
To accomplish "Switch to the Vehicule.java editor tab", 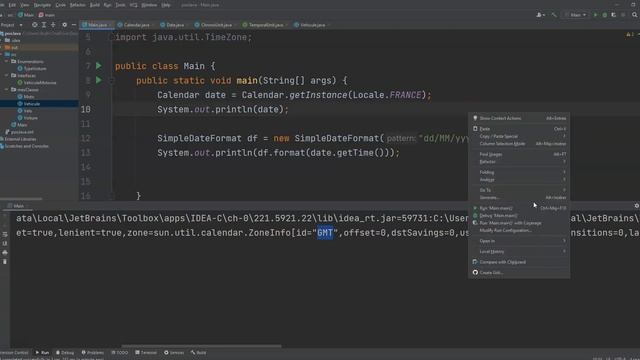I will (313, 25).
